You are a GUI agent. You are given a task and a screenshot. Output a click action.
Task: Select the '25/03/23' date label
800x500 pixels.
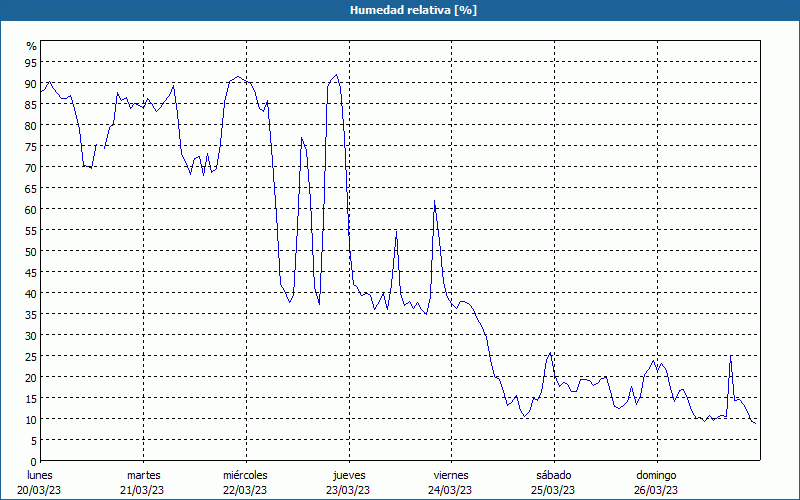pyautogui.click(x=553, y=490)
